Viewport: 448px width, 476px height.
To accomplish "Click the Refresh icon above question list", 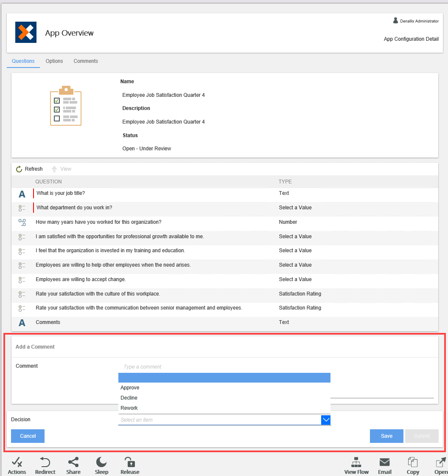I will [x=19, y=169].
